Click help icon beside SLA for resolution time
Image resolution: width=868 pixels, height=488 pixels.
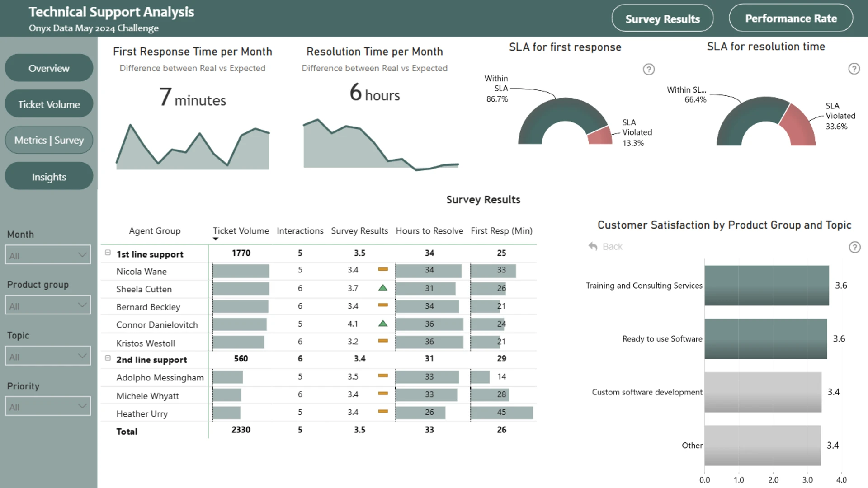[x=854, y=69]
